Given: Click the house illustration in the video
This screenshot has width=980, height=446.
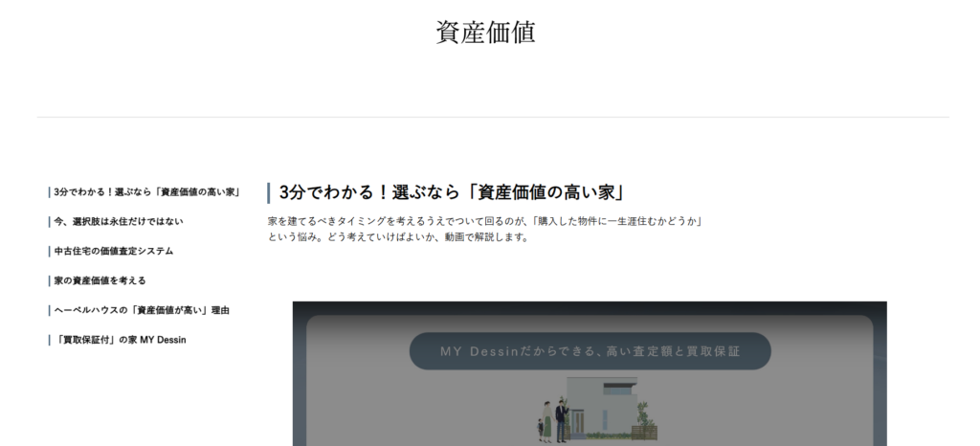Looking at the screenshot, I should click(x=600, y=407).
